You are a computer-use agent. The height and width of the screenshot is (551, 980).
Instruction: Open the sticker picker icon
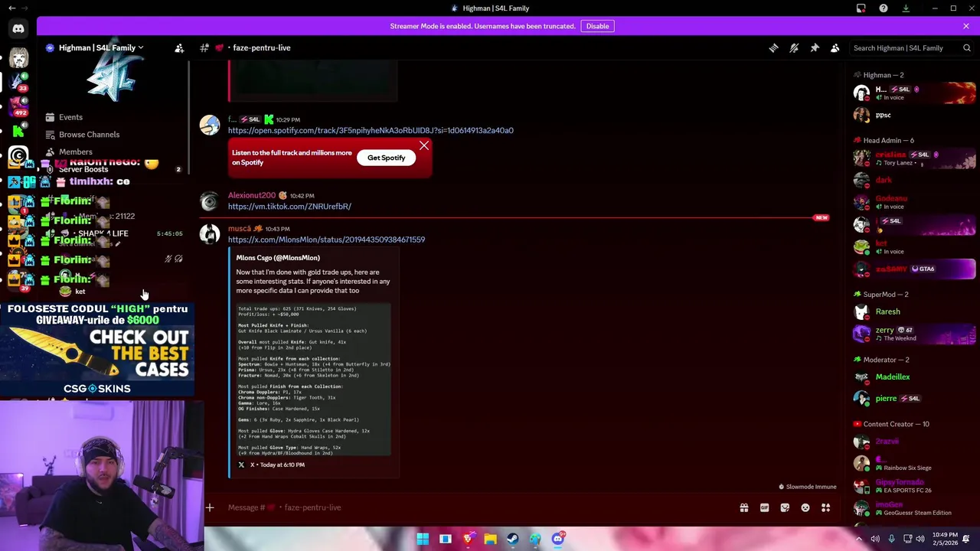pos(785,507)
